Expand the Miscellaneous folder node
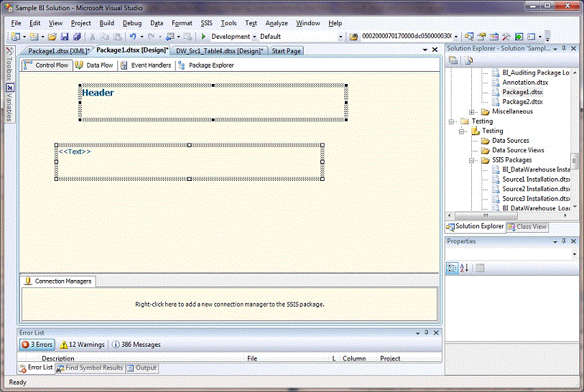 click(x=472, y=112)
